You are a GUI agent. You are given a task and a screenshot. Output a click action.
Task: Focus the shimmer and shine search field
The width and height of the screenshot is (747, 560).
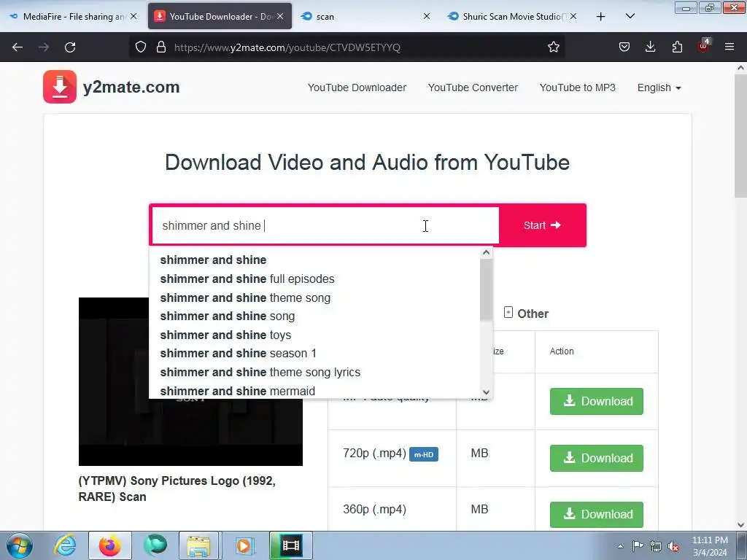click(325, 225)
